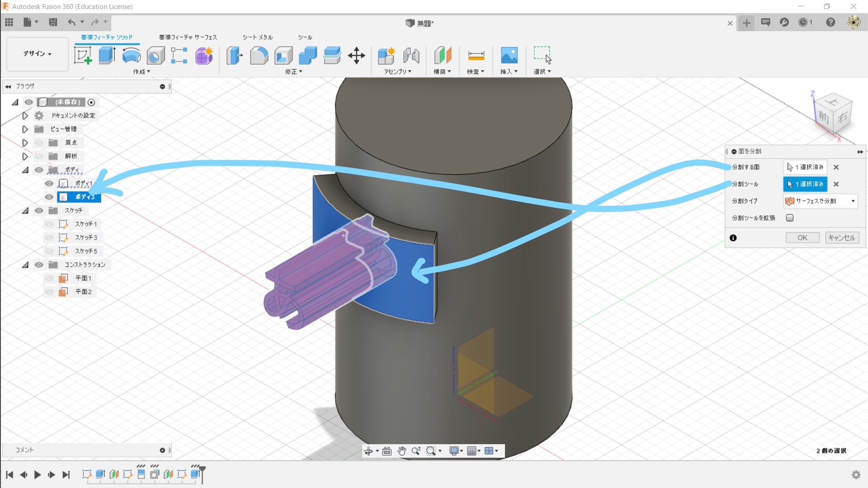Open the 作成 menu dropdown
The height and width of the screenshot is (488, 868).
click(x=142, y=72)
